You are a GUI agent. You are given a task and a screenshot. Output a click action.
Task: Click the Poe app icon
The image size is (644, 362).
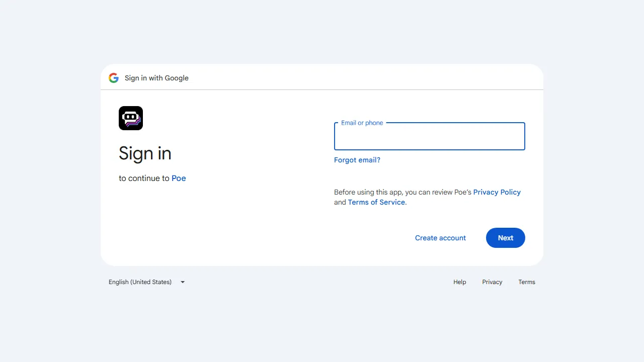pyautogui.click(x=131, y=118)
